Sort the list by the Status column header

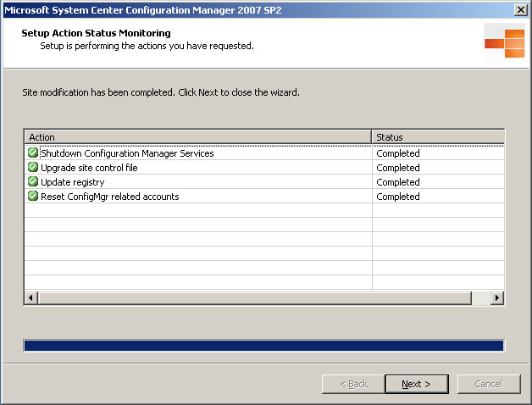(438, 137)
